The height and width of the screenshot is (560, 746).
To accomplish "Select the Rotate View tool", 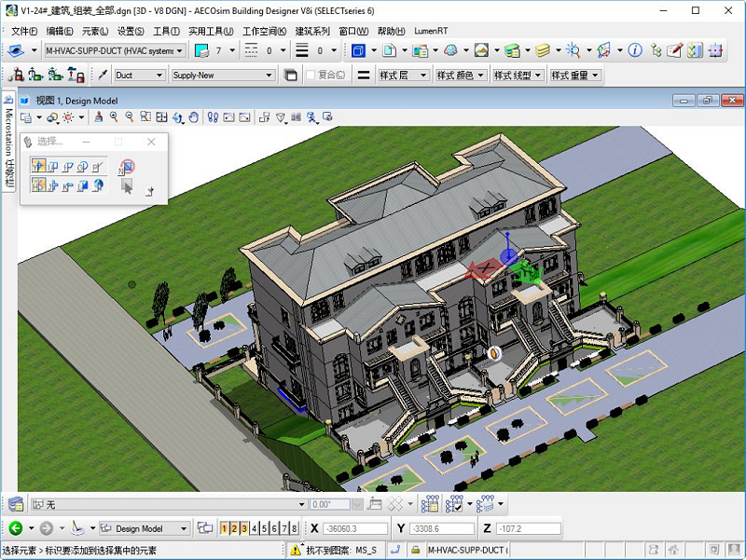I will [178, 117].
